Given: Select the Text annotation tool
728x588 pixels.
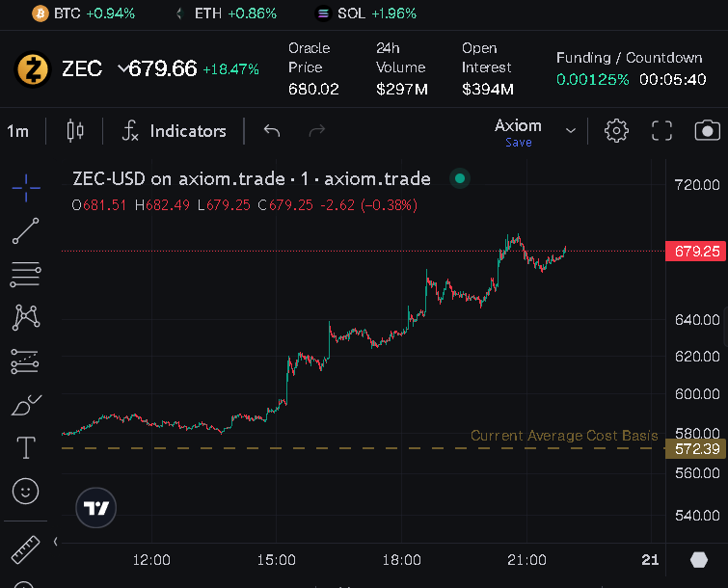Looking at the screenshot, I should [26, 448].
